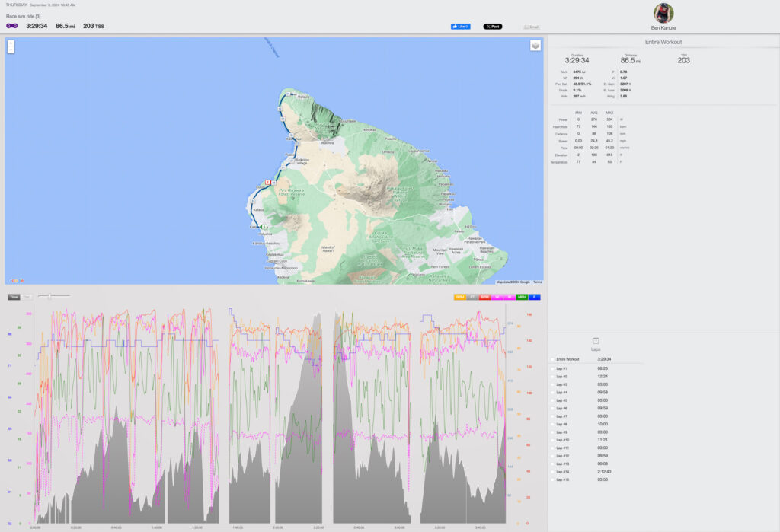Select the Lap #14 checkbox
This screenshot has width=780, height=532.
coord(552,472)
